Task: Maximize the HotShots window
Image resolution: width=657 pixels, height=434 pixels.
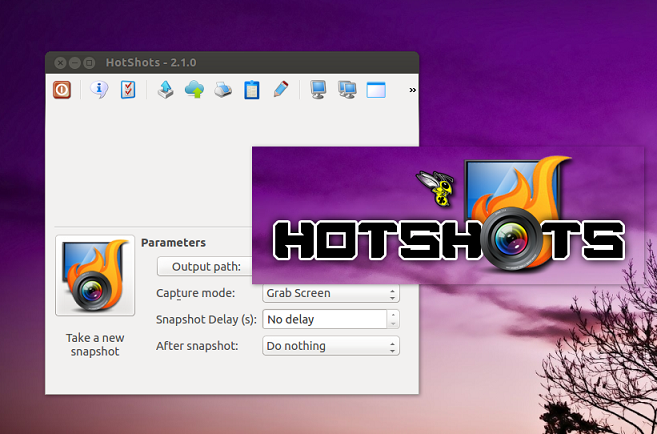Action: click(89, 63)
